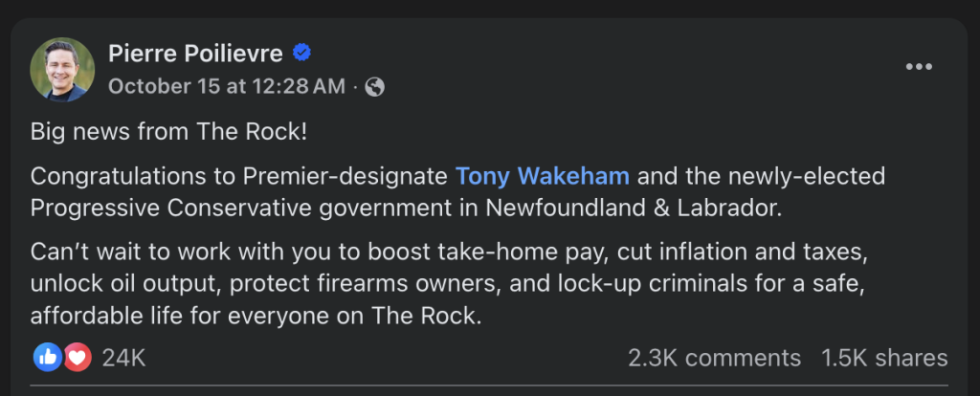Click the "Big news from The Rock!" line
This screenshot has height=396, width=980.
tap(168, 131)
